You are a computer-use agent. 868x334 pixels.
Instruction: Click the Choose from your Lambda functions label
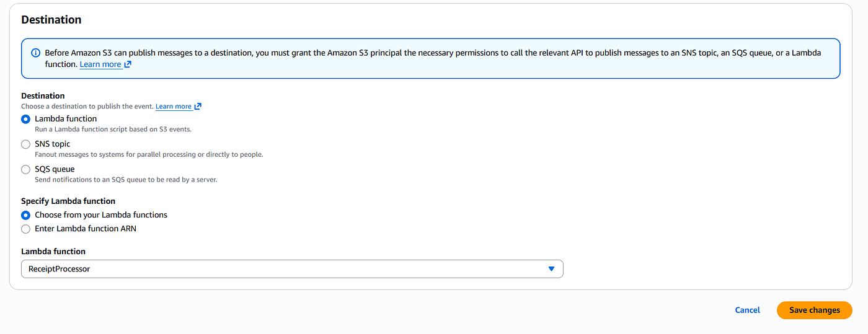(101, 215)
